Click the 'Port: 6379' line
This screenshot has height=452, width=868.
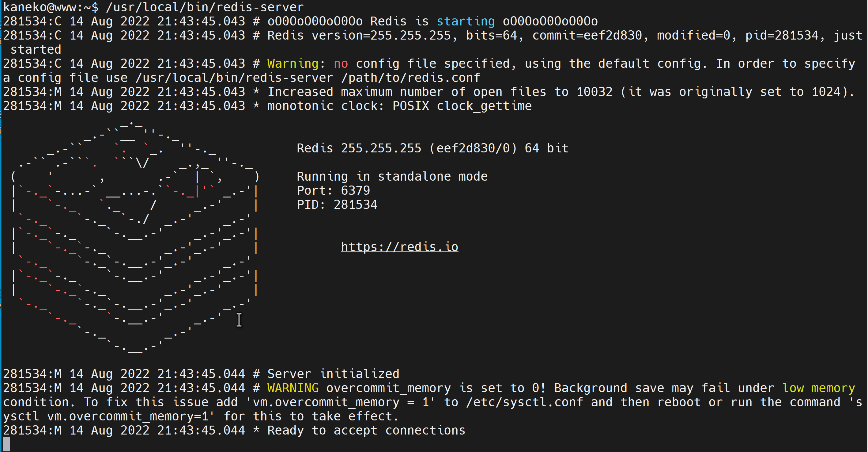pos(333,191)
